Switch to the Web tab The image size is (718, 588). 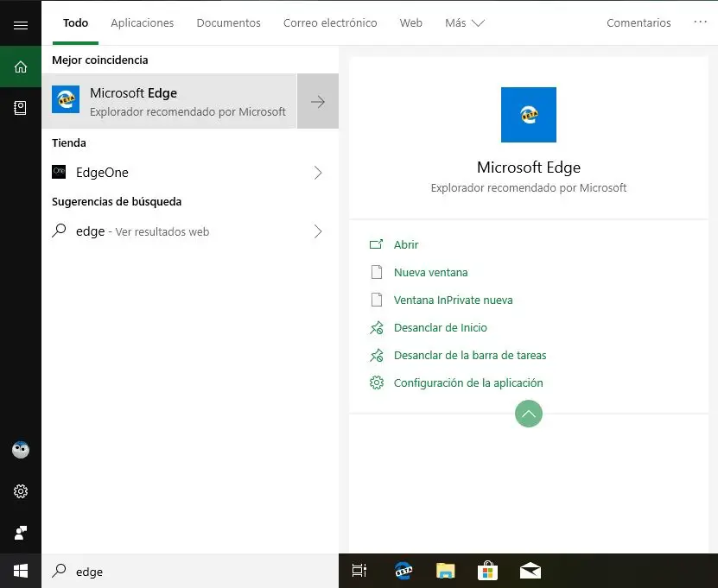(x=410, y=22)
